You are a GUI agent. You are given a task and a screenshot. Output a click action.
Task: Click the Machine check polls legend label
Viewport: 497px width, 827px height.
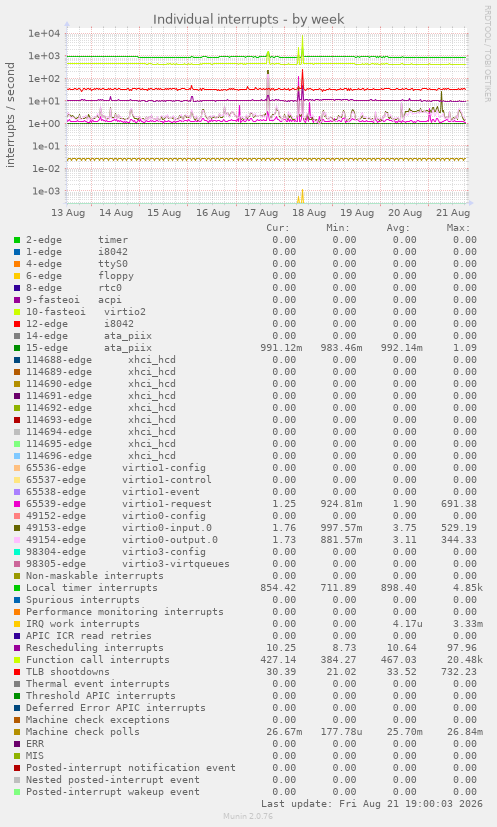83,732
